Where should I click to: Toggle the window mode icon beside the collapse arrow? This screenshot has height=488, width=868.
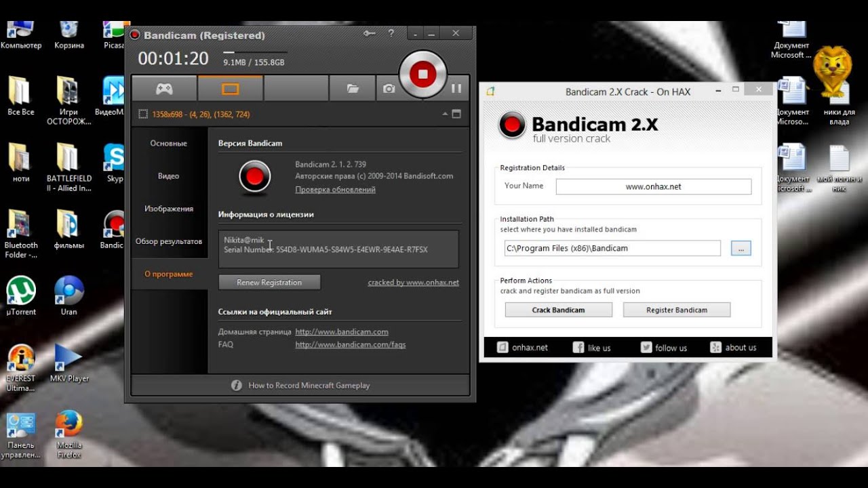[x=456, y=114]
